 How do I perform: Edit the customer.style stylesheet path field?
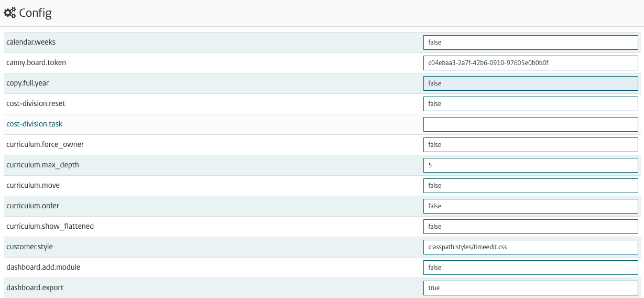(530, 247)
